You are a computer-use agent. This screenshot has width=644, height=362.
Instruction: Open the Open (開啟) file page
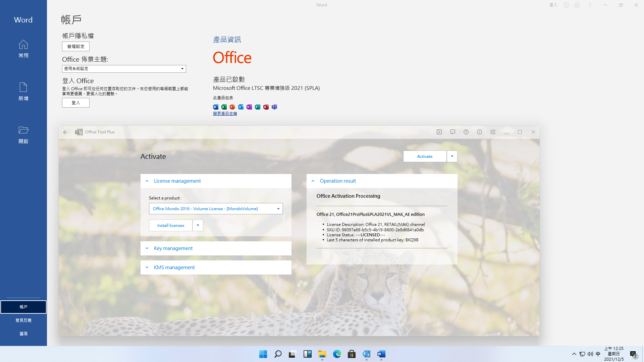pos(23,135)
